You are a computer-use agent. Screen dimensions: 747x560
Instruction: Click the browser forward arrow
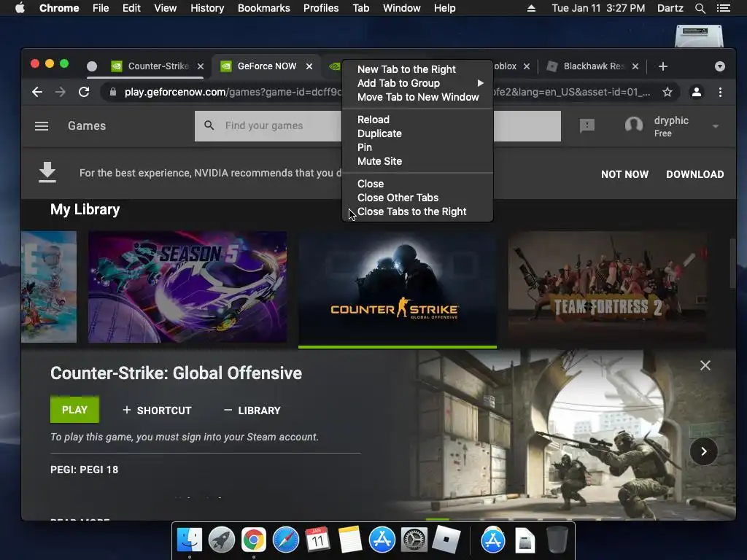point(61,92)
